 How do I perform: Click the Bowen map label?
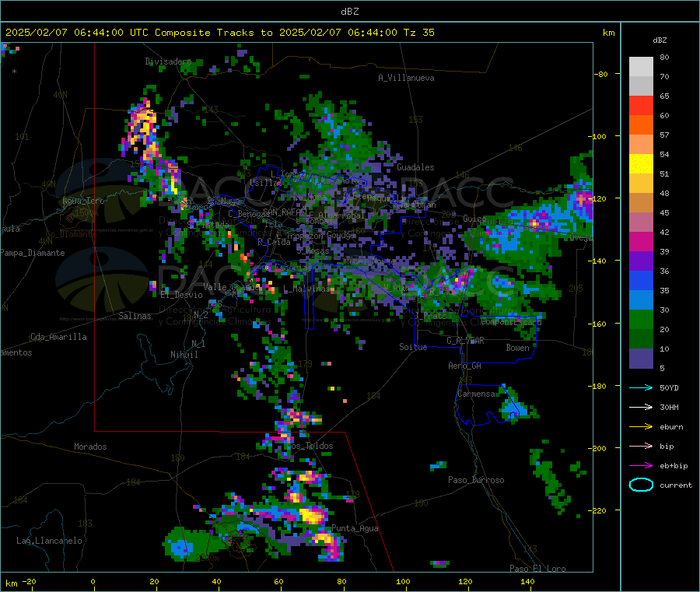[x=517, y=348]
